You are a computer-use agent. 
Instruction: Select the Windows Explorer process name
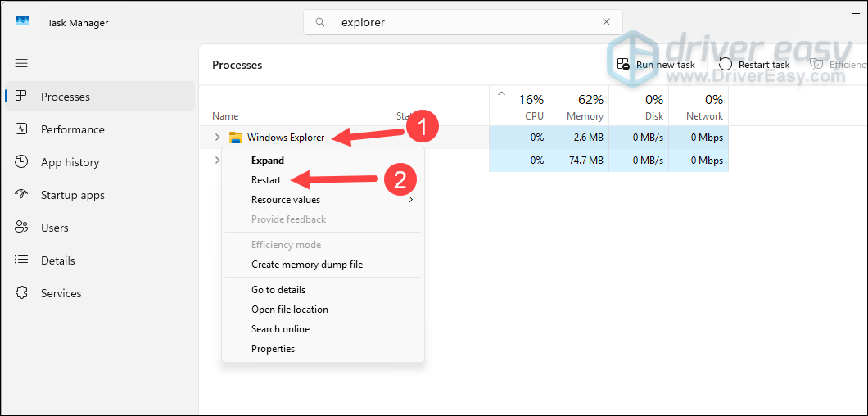286,138
